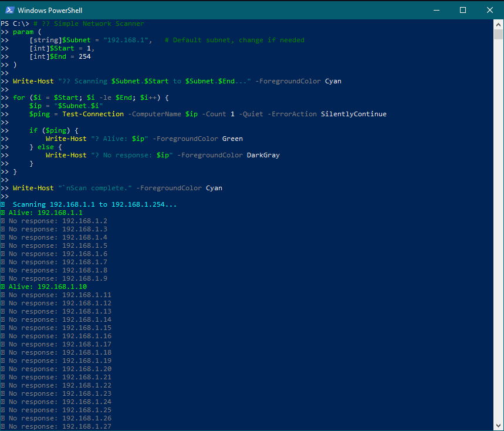Click the glyph beside Alive: 192.168.1.10

[x=4, y=287]
